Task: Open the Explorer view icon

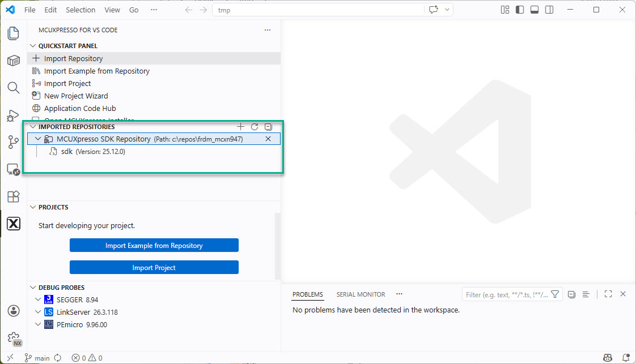Action: (x=14, y=33)
